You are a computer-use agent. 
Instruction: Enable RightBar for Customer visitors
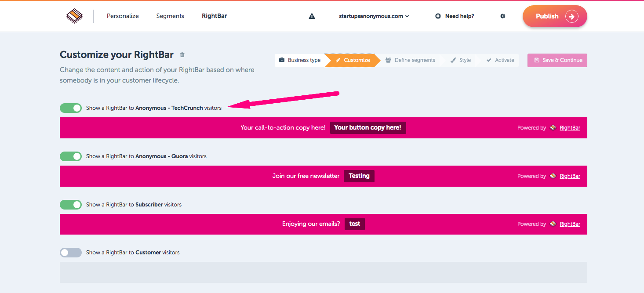coord(71,253)
